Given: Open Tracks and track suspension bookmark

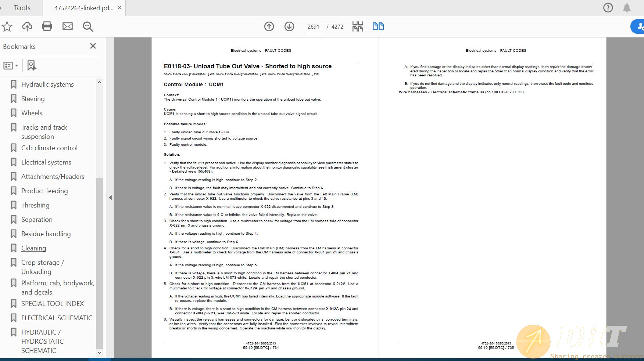Looking at the screenshot, I should pyautogui.click(x=44, y=132).
